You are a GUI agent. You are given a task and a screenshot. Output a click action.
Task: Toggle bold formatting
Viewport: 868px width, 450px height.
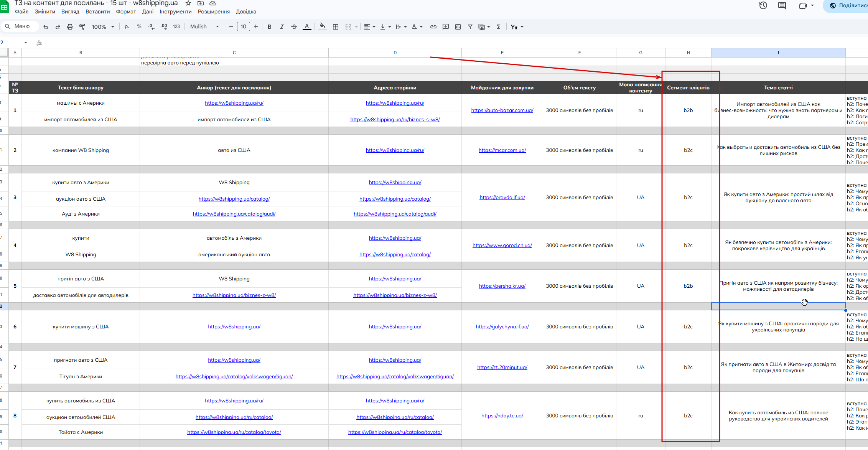pos(269,27)
